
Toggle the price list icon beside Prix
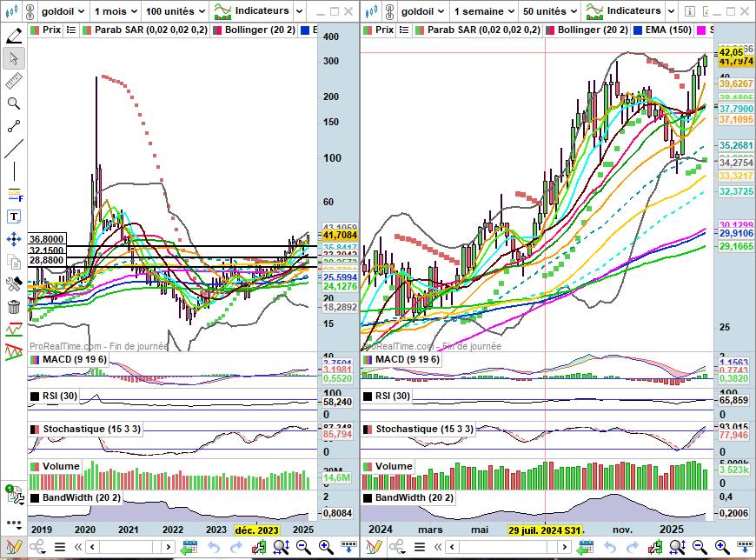[x=36, y=30]
